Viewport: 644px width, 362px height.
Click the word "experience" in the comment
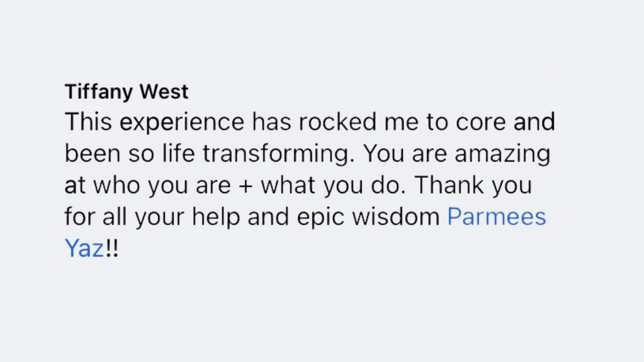pyautogui.click(x=182, y=122)
